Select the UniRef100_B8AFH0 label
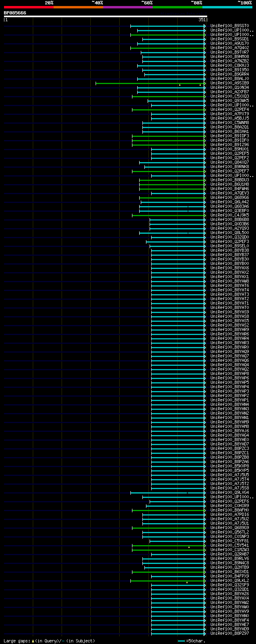 (x=230, y=510)
